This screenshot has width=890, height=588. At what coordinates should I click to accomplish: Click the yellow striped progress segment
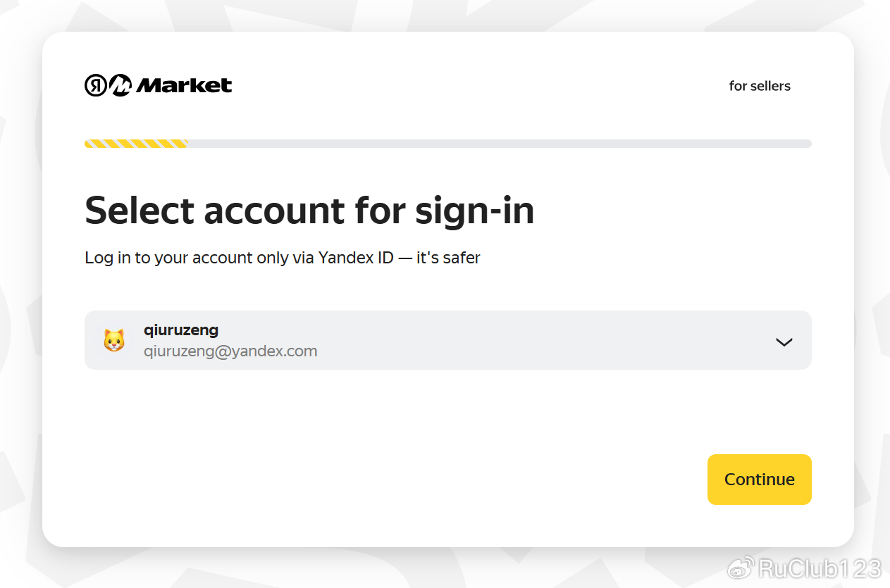(136, 144)
